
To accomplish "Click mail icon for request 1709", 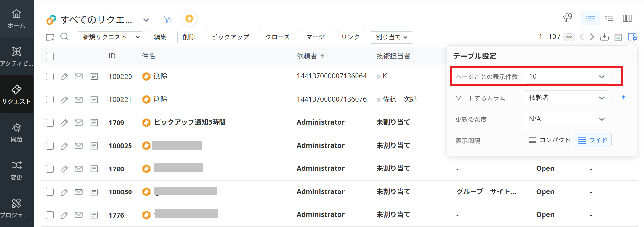I will click(78, 123).
